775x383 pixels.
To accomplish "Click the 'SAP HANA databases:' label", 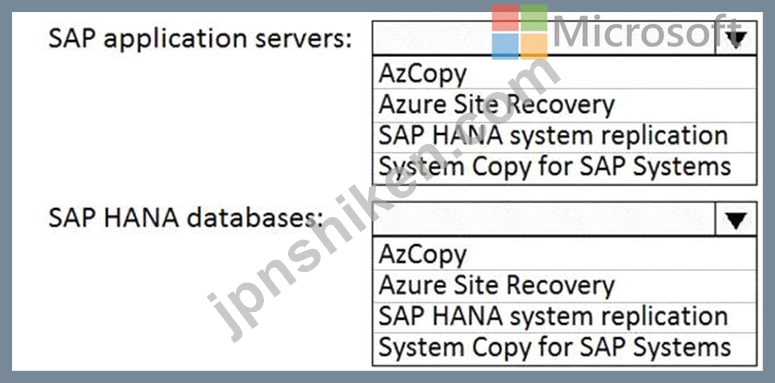I will coord(186,219).
